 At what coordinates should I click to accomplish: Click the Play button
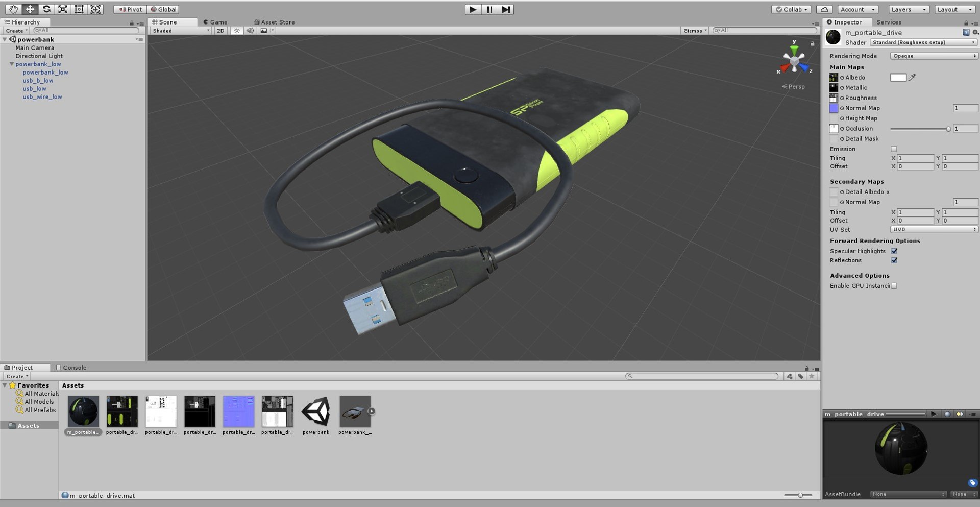pos(473,9)
